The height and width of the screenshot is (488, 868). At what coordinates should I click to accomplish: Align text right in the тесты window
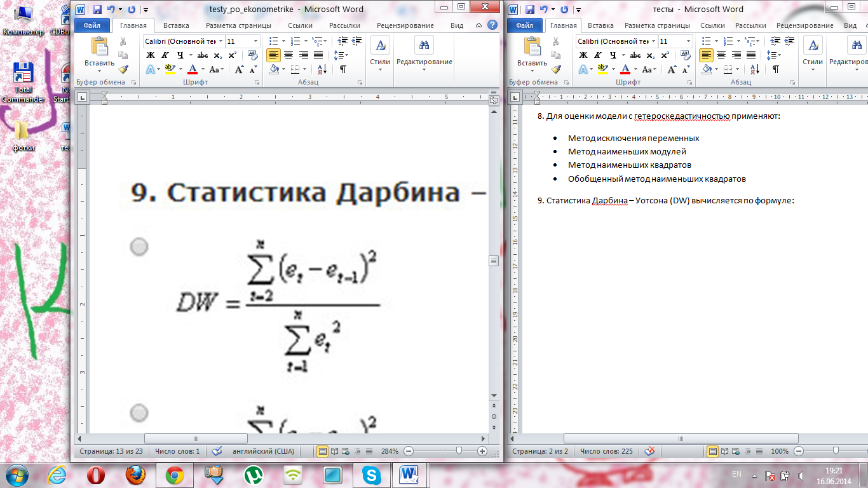pyautogui.click(x=736, y=55)
